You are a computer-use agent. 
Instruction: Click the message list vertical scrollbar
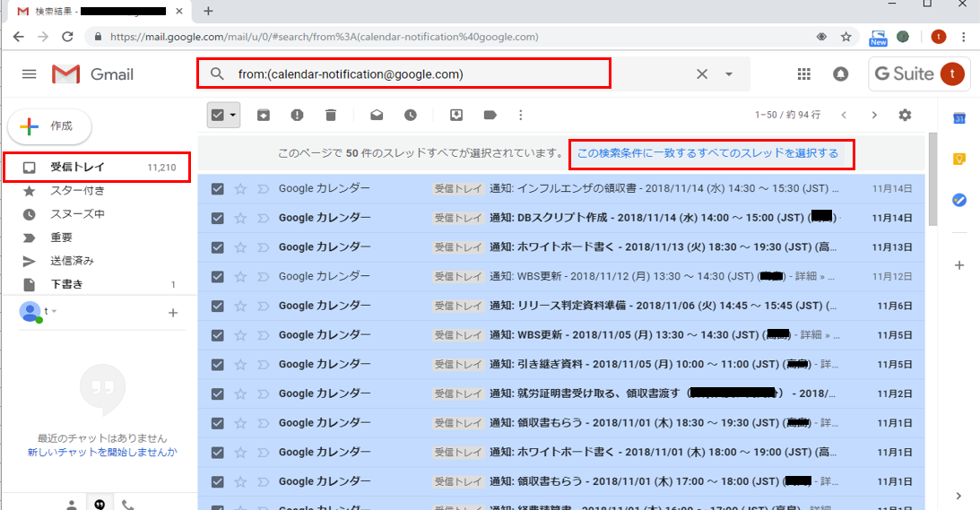point(933,178)
